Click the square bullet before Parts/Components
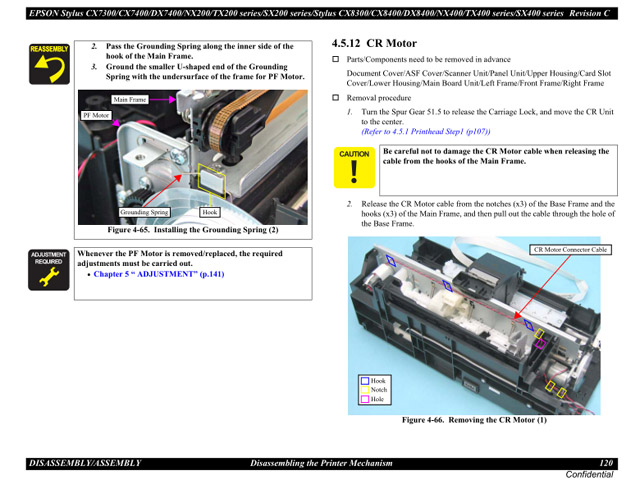 click(x=336, y=60)
